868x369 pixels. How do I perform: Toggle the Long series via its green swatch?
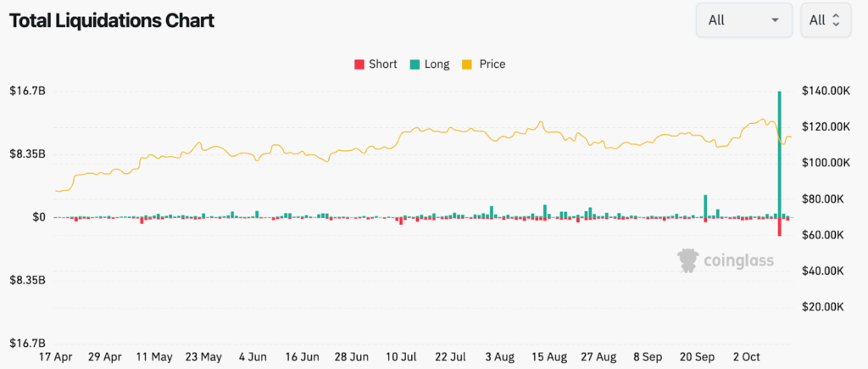[413, 64]
